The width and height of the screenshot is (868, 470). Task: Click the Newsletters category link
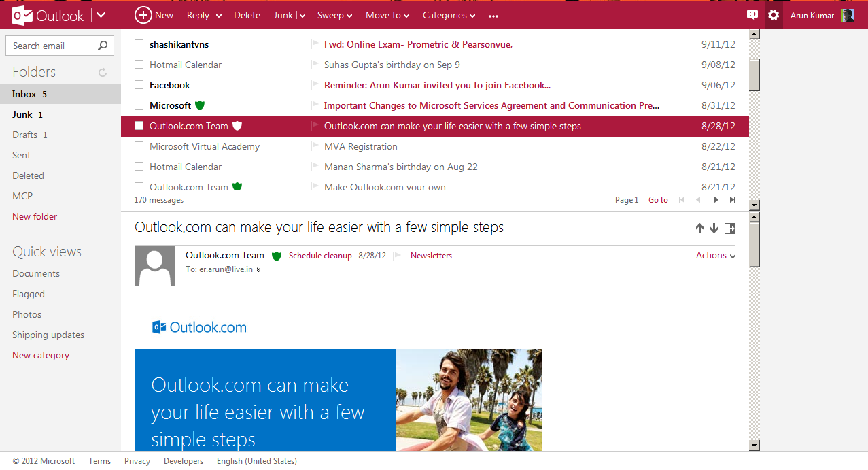click(x=431, y=256)
